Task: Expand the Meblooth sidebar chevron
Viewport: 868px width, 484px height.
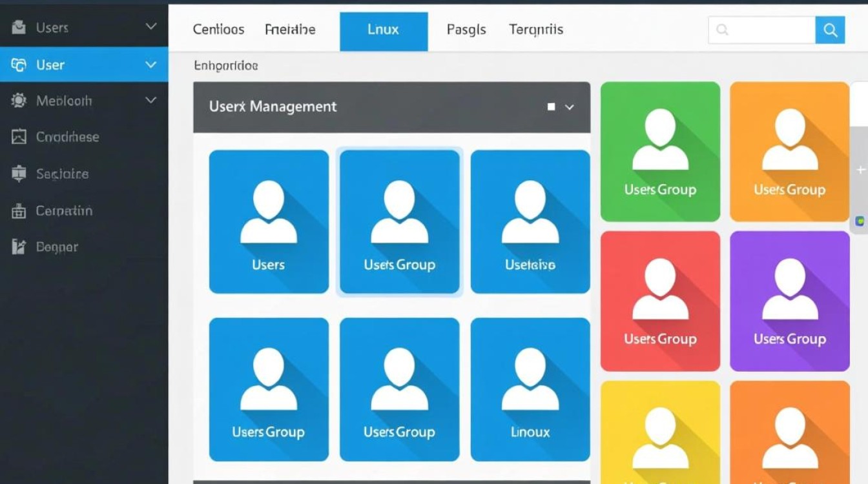Action: pyautogui.click(x=151, y=100)
